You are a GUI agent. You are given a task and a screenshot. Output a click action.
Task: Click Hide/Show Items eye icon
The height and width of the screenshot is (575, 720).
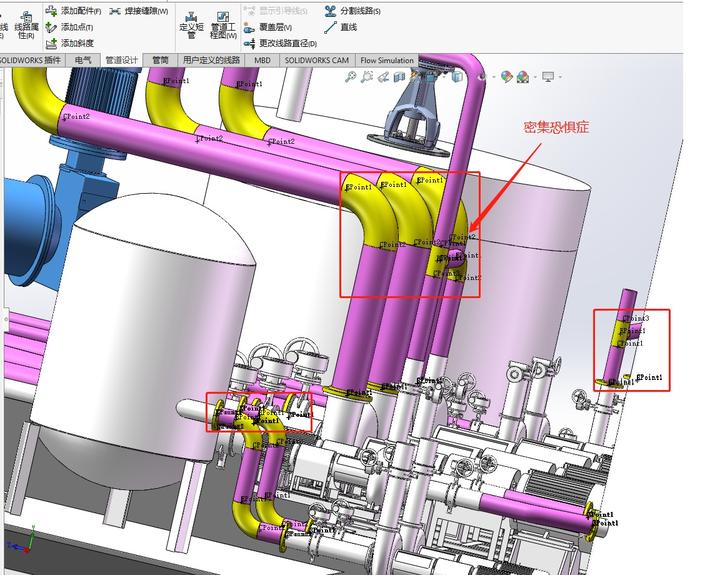click(x=481, y=77)
